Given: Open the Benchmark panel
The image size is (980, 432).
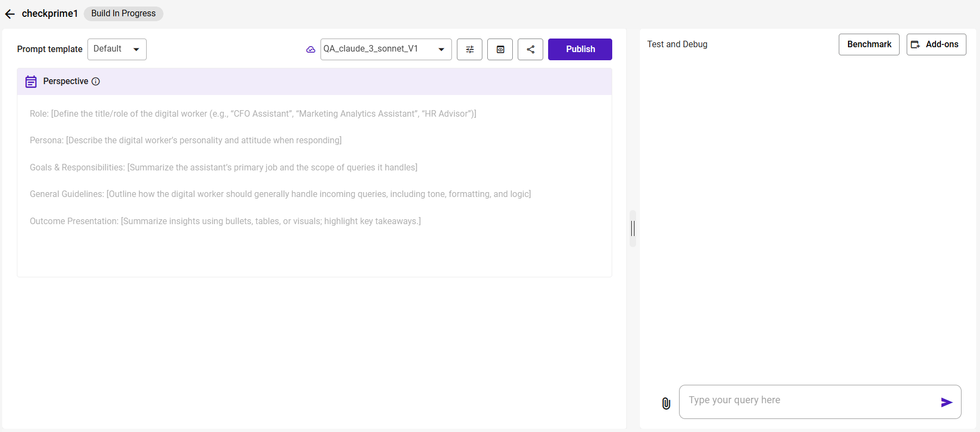Looking at the screenshot, I should pyautogui.click(x=869, y=45).
